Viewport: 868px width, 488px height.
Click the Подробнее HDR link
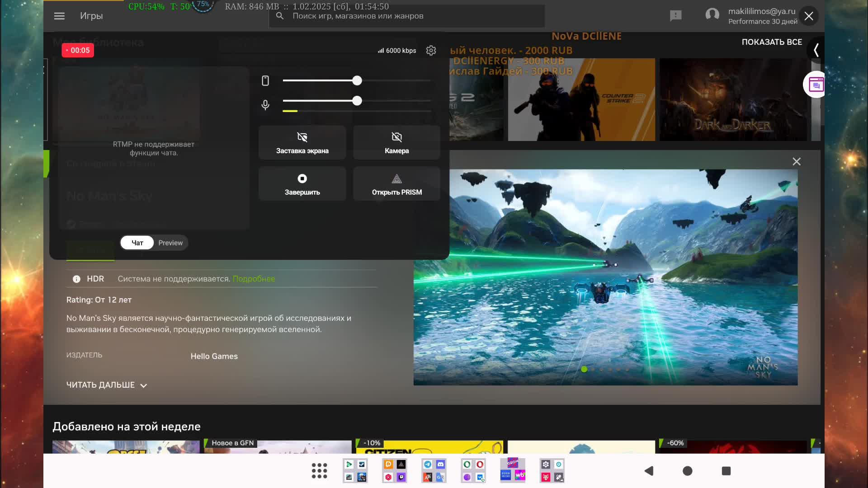[254, 279]
